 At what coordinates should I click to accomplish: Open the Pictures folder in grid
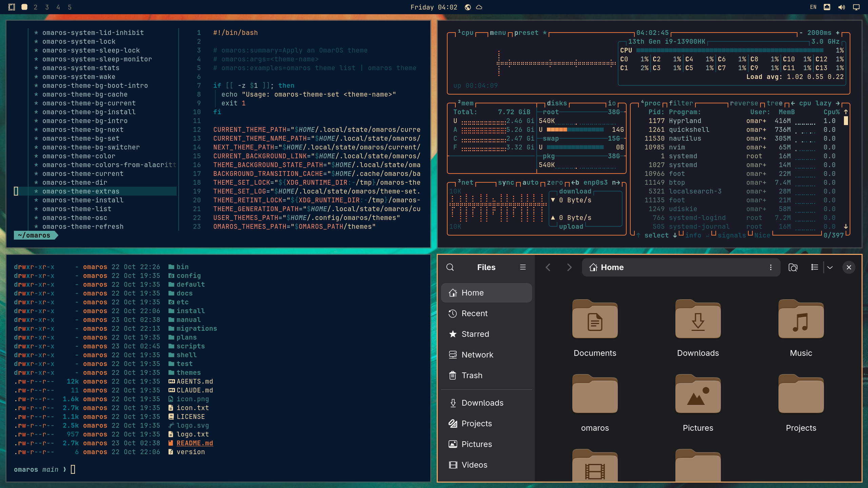pos(698,403)
